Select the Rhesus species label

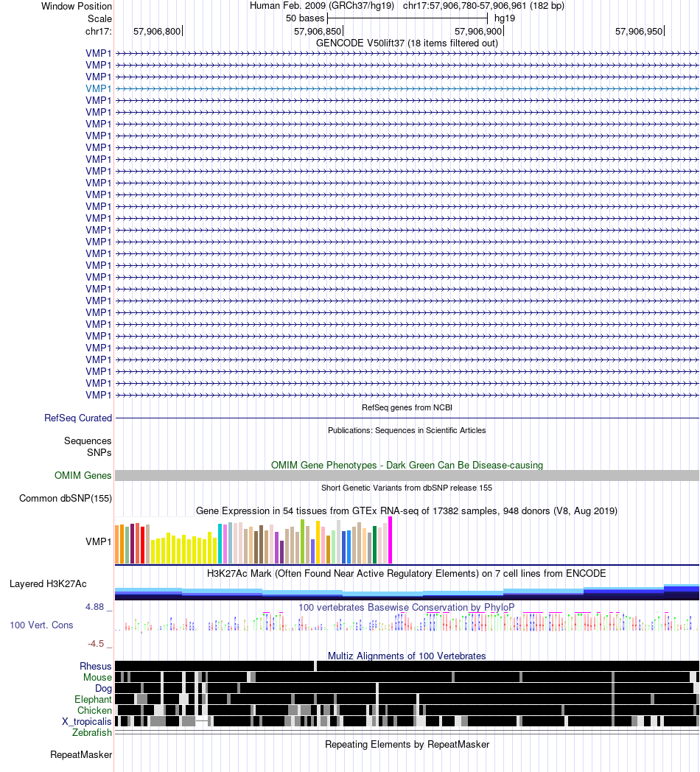click(96, 666)
